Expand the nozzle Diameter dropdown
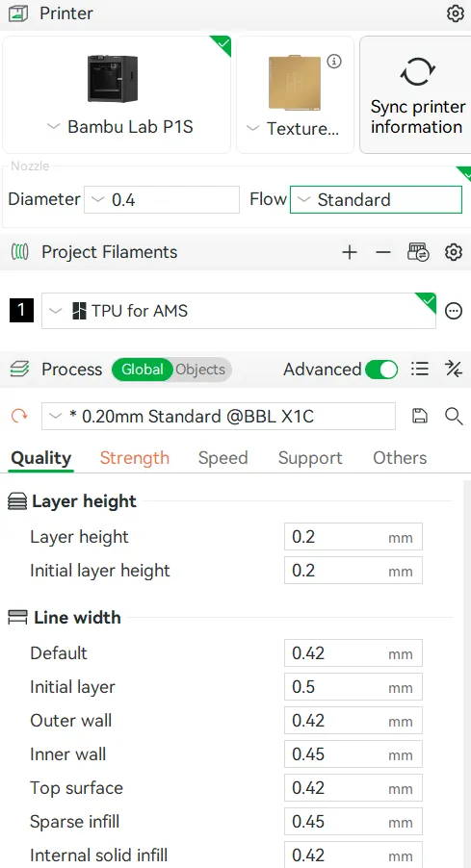The width and height of the screenshot is (471, 868). 162,200
